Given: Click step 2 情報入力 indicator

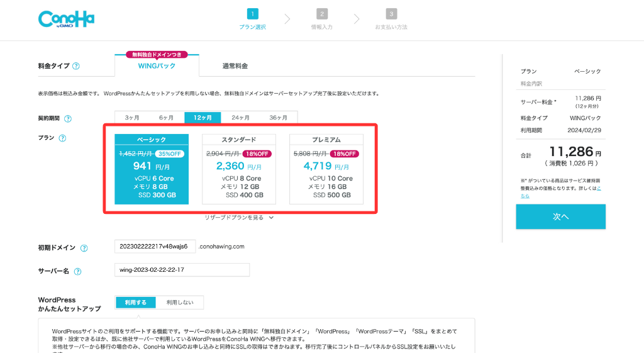Looking at the screenshot, I should click(x=321, y=20).
